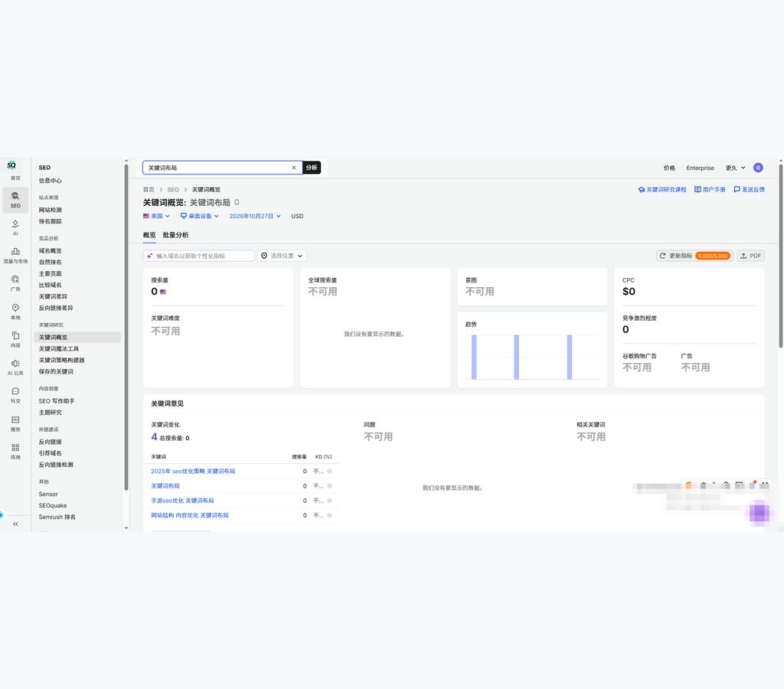Click the main page vertical scrollbar
The width and height of the screenshot is (784, 689).
[780, 256]
